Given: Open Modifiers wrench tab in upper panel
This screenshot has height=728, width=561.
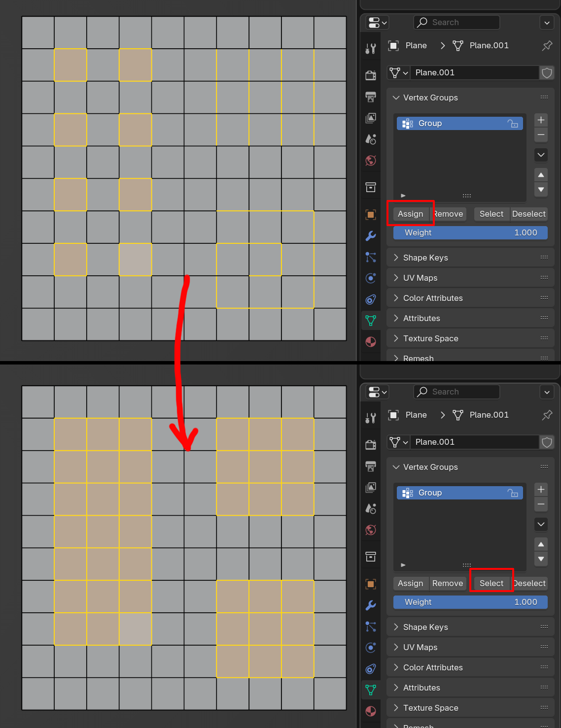Looking at the screenshot, I should (371, 235).
